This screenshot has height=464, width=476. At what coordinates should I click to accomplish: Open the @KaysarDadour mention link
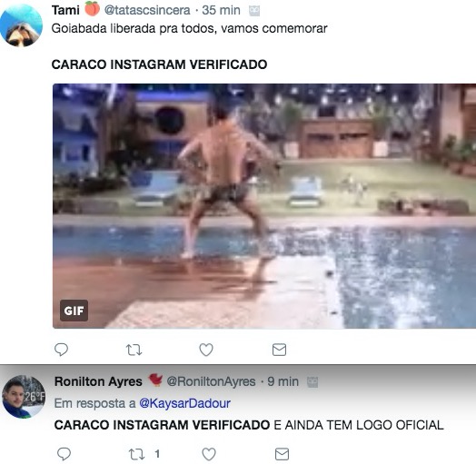coord(184,403)
